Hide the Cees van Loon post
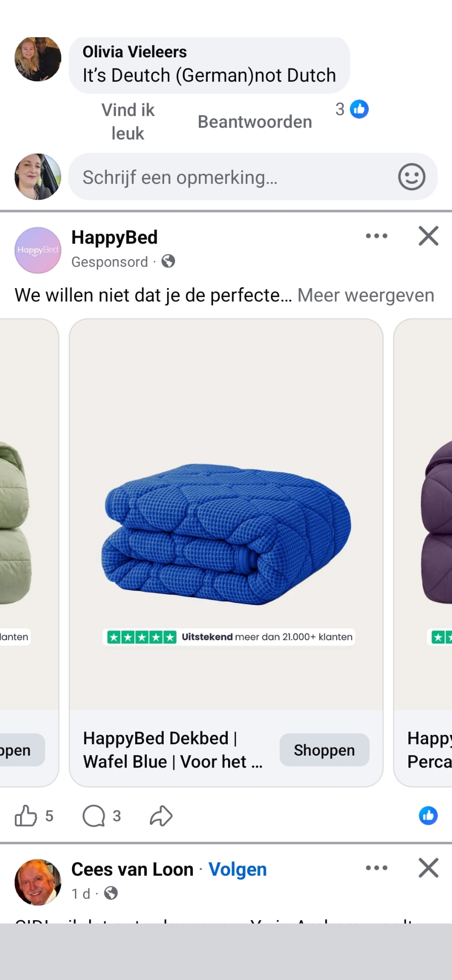Image resolution: width=452 pixels, height=980 pixels. [428, 868]
